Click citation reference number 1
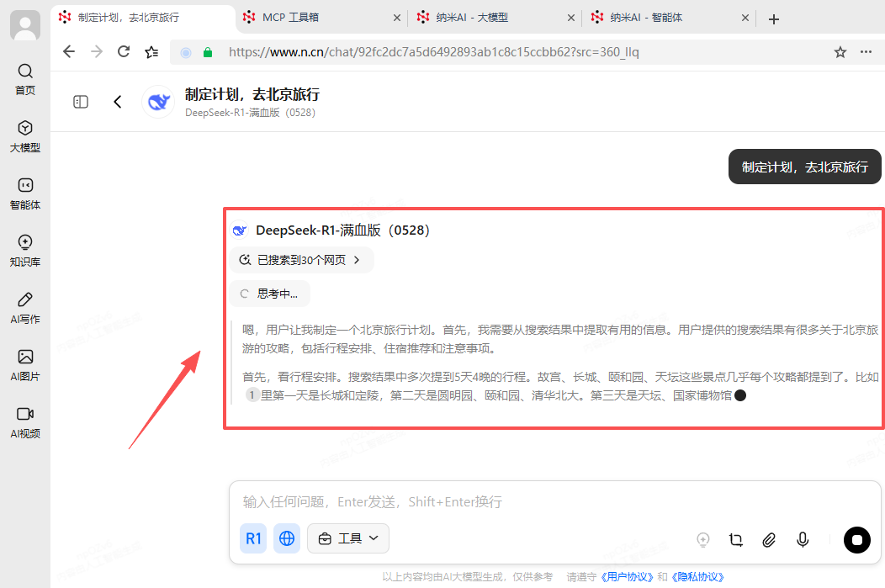Image resolution: width=885 pixels, height=588 pixels. click(x=252, y=395)
